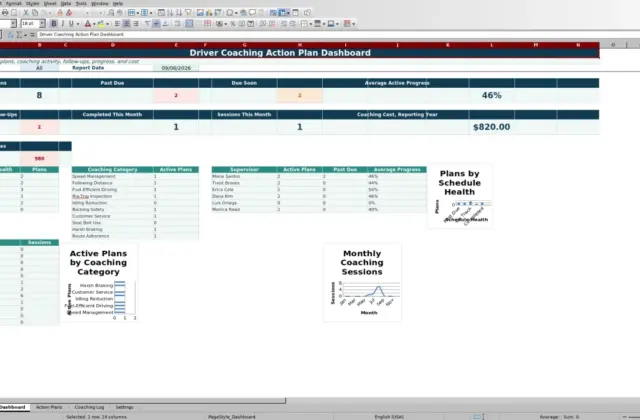
Task: Insert a comment
Action: (x=252, y=13)
